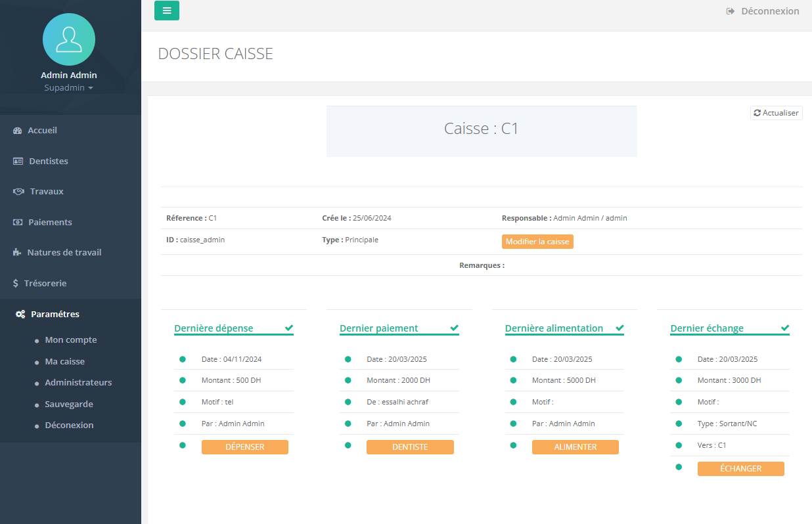Select Ma caisse submenu item
812x524 pixels.
tap(64, 362)
